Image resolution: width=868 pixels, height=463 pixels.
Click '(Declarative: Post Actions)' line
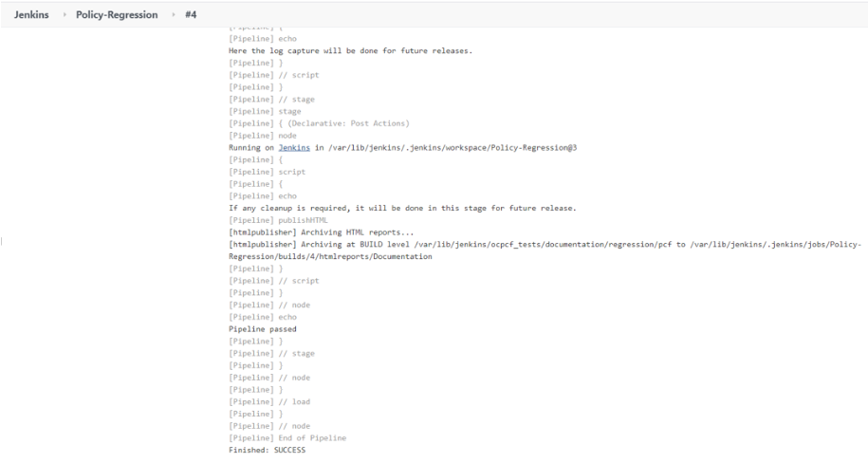[x=319, y=123]
